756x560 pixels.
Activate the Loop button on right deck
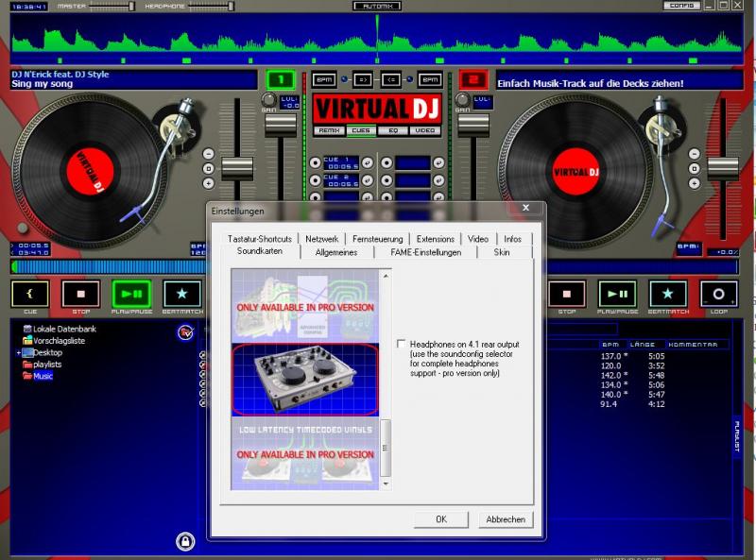[719, 294]
